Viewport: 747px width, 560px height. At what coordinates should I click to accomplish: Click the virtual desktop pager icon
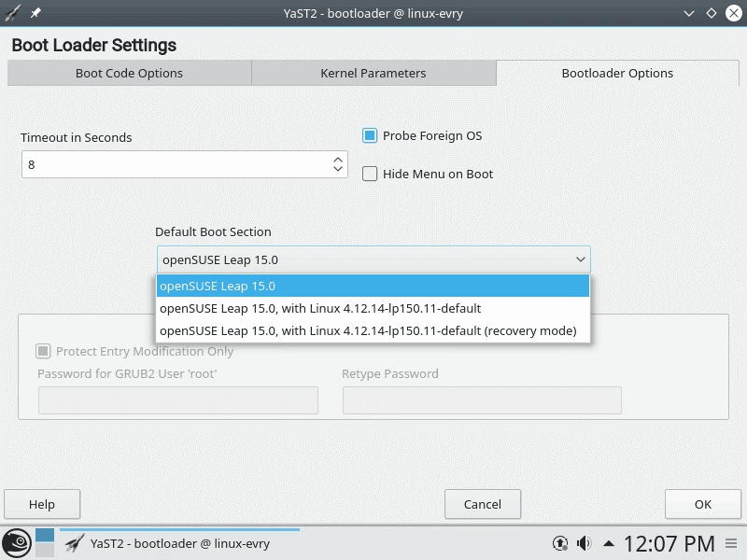click(x=45, y=542)
